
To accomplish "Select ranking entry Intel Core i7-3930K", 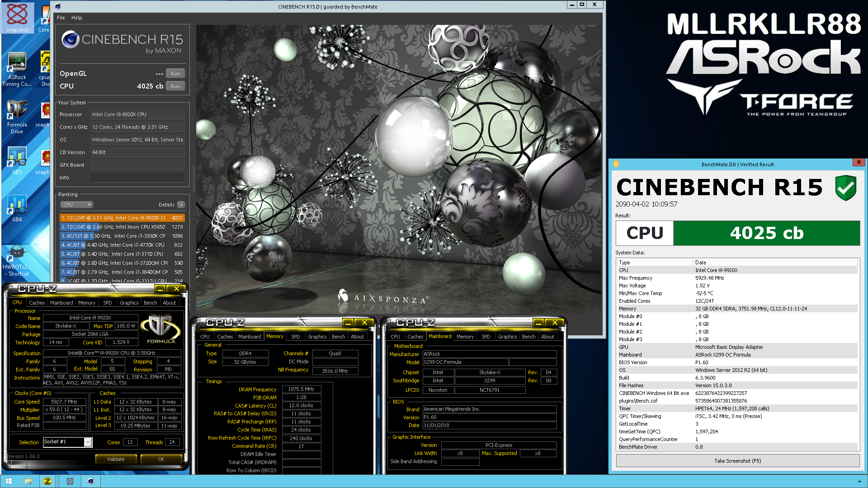I will [122, 236].
